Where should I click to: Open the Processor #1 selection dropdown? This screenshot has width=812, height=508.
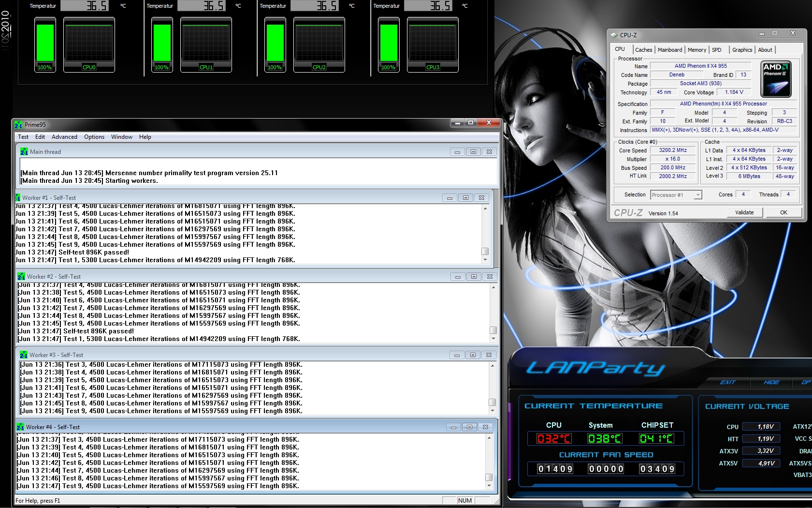click(676, 195)
